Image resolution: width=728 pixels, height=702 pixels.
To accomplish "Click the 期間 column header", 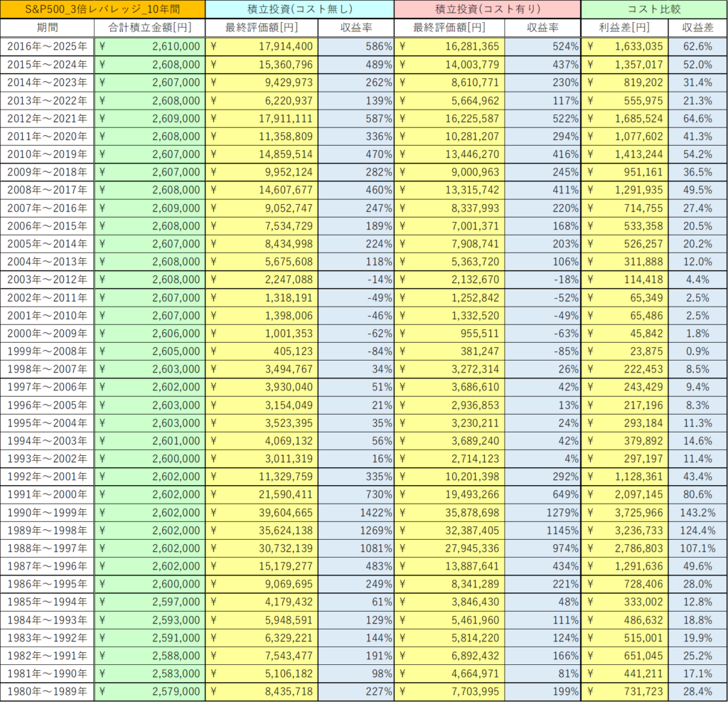I will click(x=47, y=28).
